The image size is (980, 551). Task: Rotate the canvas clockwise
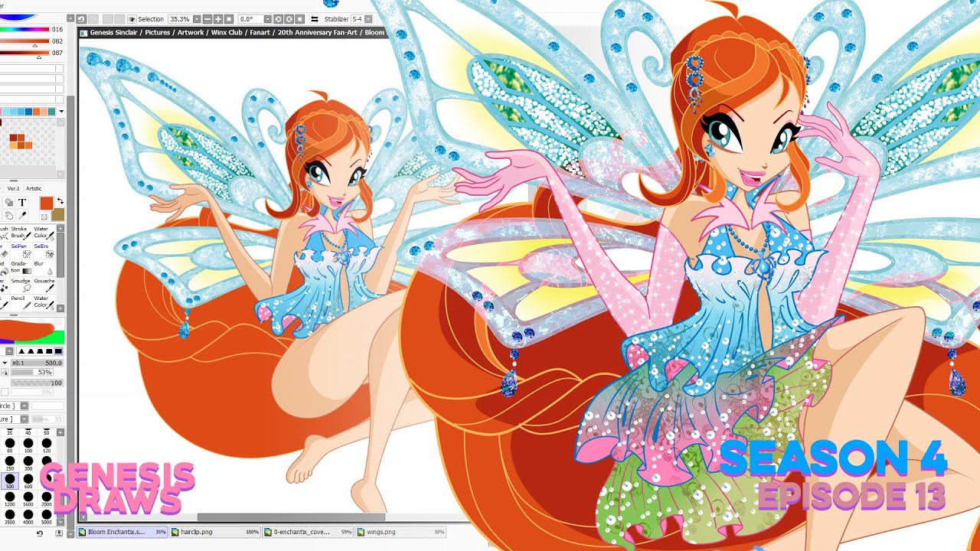(x=289, y=18)
